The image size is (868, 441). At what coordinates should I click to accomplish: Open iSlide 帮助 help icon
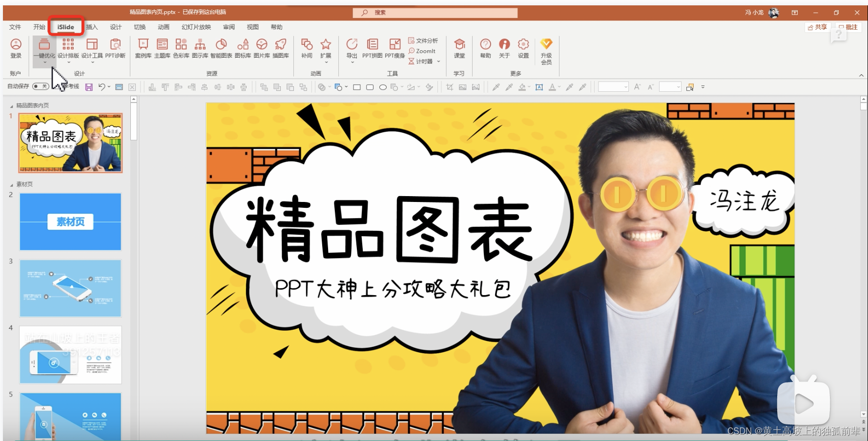[x=485, y=48]
